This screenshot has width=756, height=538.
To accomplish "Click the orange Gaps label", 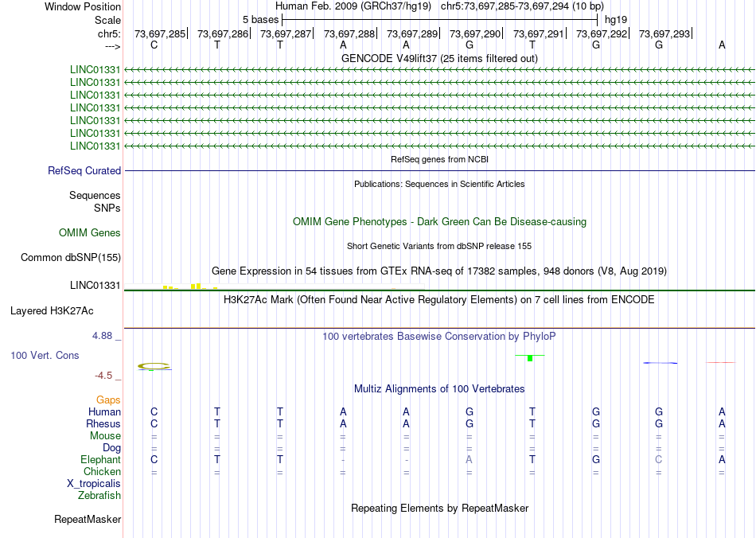I will (108, 400).
